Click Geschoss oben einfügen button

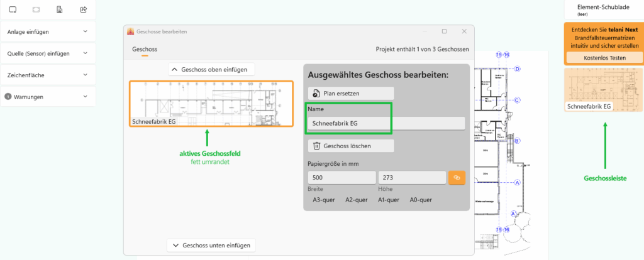tap(211, 70)
